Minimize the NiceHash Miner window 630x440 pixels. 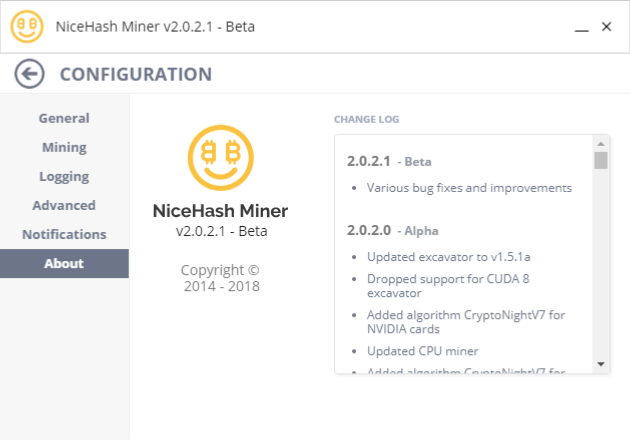(581, 27)
